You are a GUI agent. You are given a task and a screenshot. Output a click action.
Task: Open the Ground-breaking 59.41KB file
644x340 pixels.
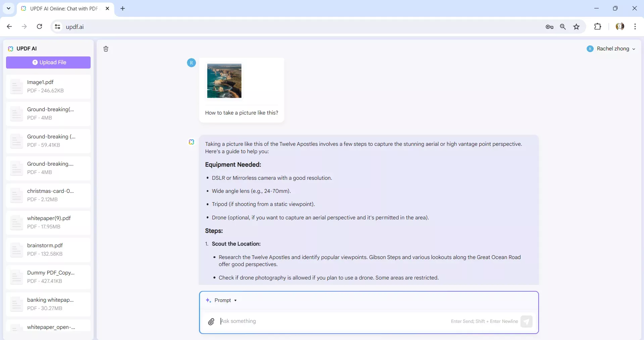pos(48,141)
